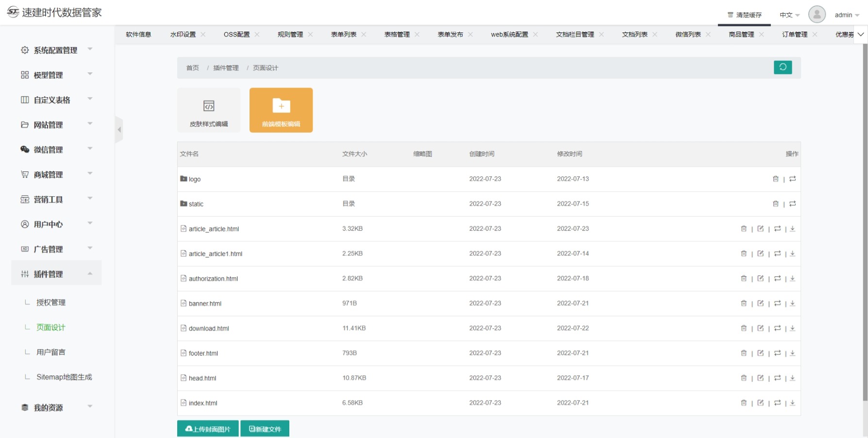This screenshot has height=438, width=868.
Task: Open the static folder row
Action: [x=489, y=204]
